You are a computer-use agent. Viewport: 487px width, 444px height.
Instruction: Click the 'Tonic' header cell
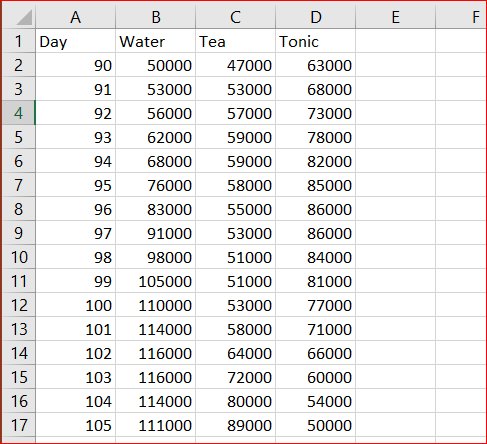tap(316, 41)
